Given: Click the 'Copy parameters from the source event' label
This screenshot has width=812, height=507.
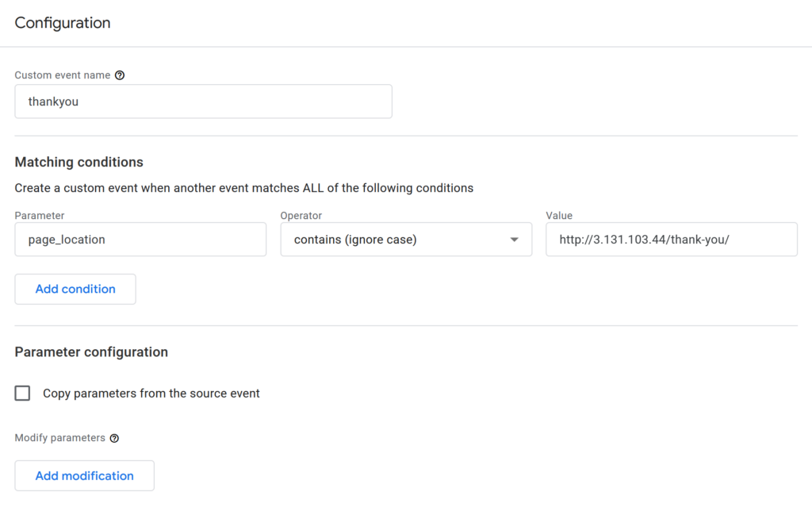Looking at the screenshot, I should (x=151, y=394).
